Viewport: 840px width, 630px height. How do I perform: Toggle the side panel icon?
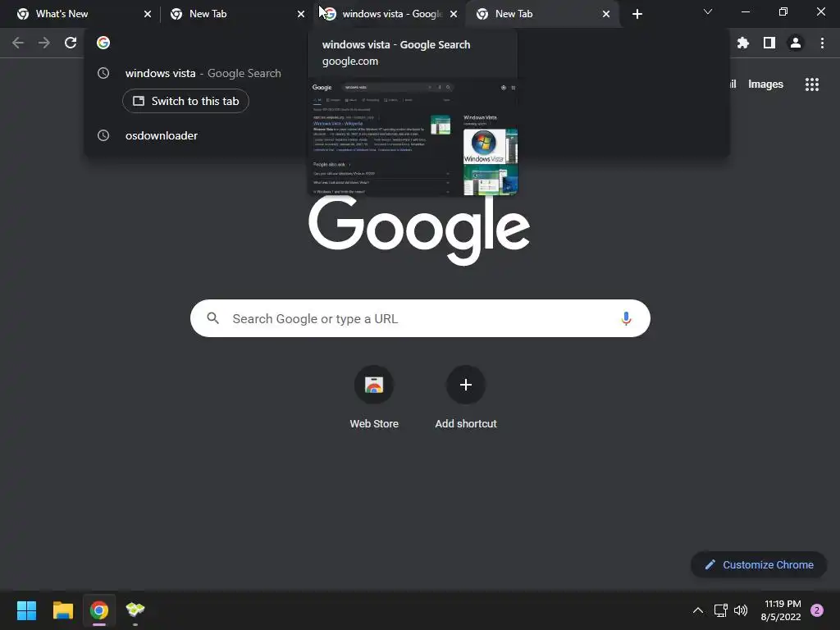coord(769,43)
